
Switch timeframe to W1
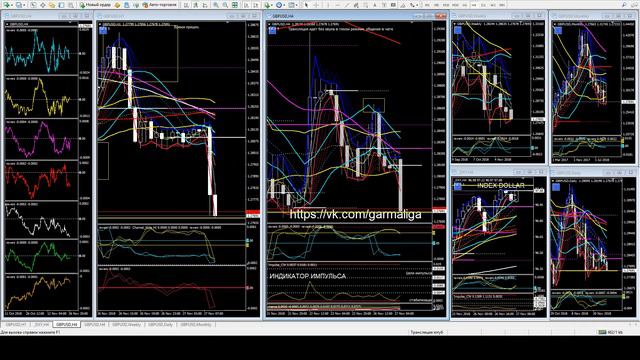tap(493, 5)
